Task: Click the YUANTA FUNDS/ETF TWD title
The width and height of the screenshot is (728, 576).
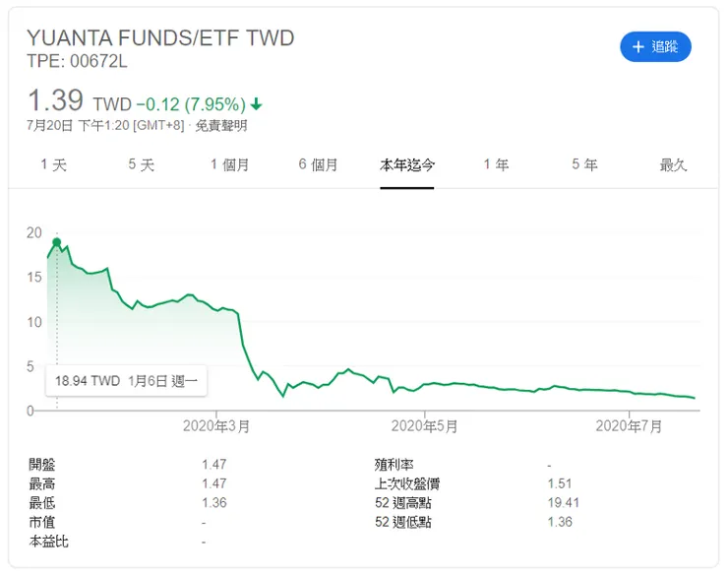Action: pyautogui.click(x=160, y=38)
